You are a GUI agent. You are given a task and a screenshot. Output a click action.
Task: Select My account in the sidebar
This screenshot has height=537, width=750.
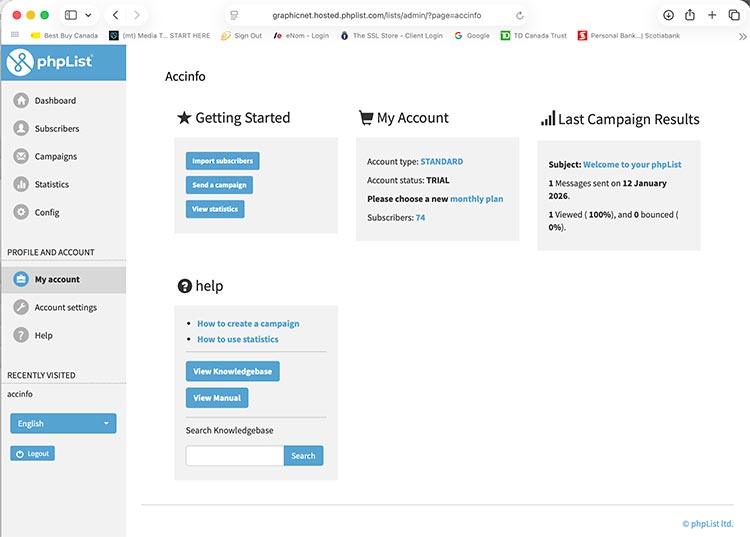point(57,280)
